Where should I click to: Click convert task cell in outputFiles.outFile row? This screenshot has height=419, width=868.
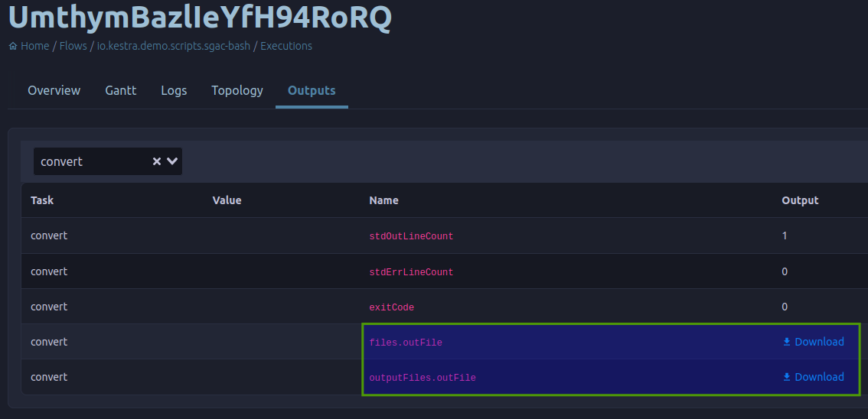point(49,377)
